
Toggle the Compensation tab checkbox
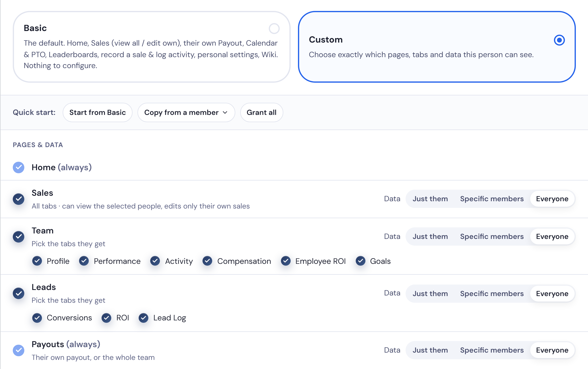point(207,261)
